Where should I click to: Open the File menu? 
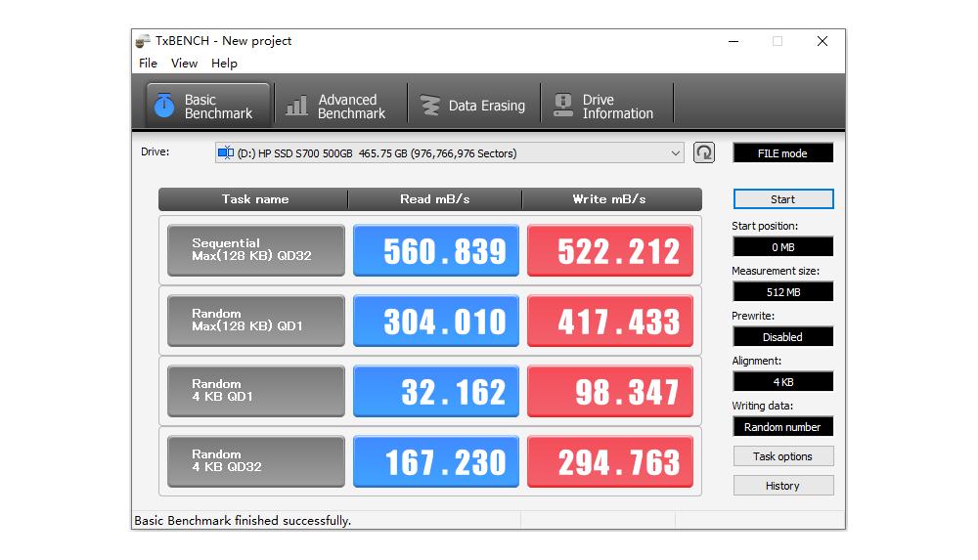coord(148,63)
